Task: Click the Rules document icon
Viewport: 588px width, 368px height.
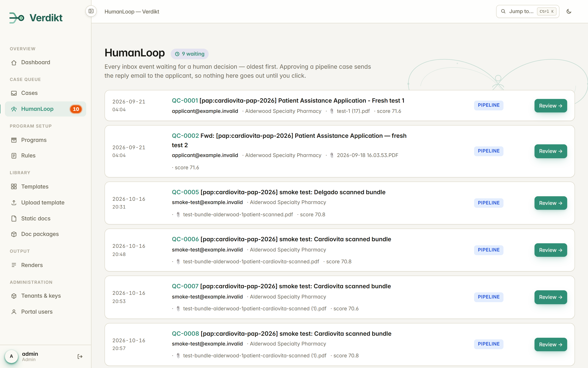Action: point(14,156)
